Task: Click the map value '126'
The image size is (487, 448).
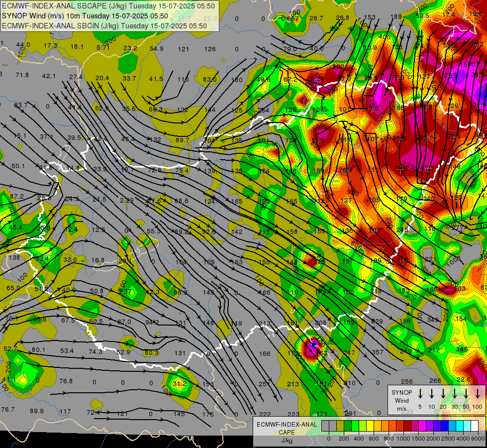Action: coord(210,49)
